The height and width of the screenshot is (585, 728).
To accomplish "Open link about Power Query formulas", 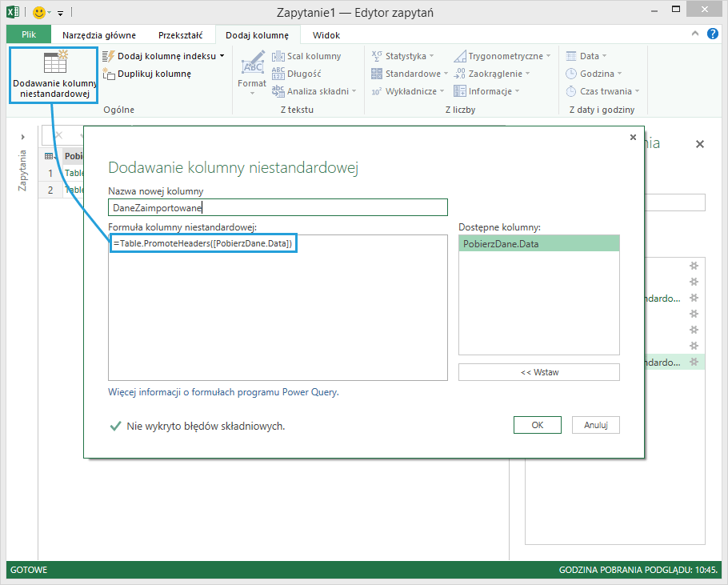I will [x=223, y=392].
